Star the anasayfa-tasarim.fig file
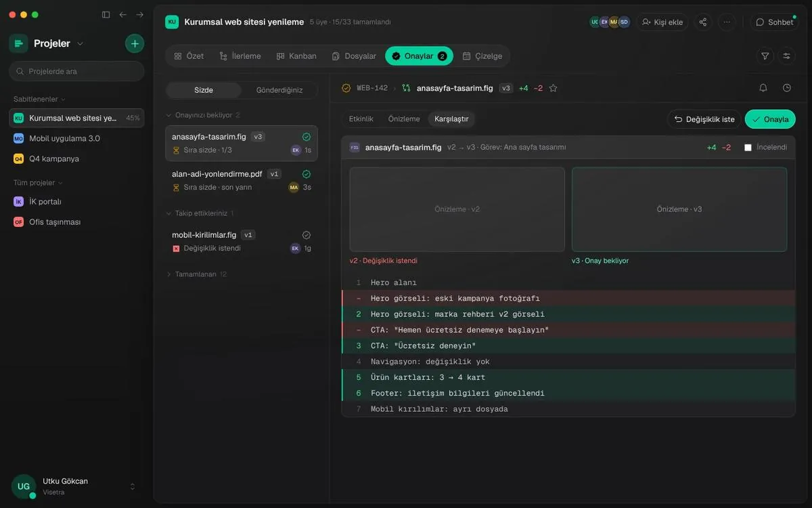 click(553, 88)
